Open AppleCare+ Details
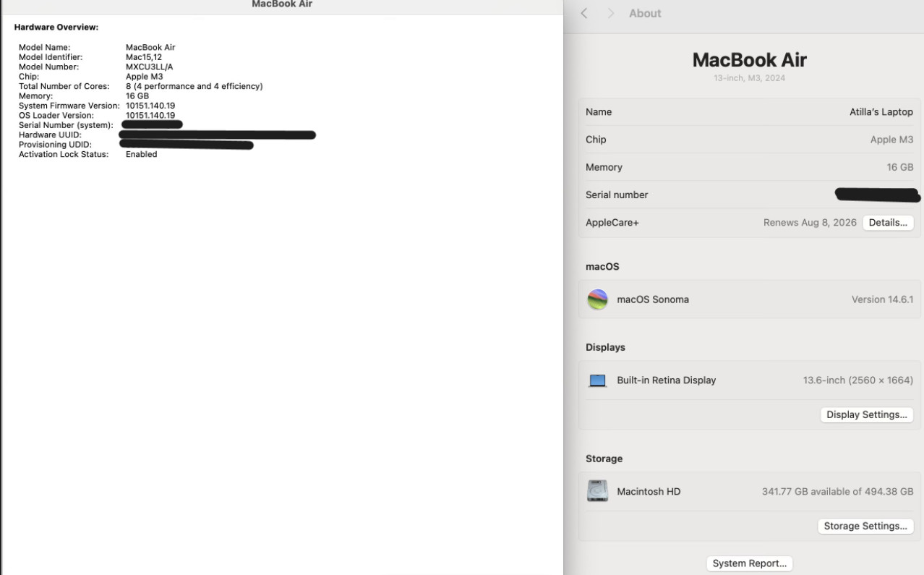The width and height of the screenshot is (924, 575). tap(888, 223)
